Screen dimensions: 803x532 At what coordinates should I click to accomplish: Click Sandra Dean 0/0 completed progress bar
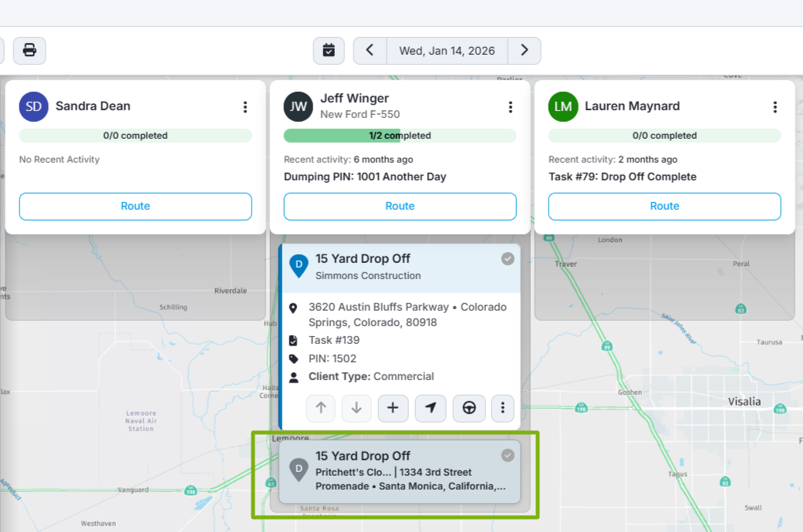click(136, 136)
